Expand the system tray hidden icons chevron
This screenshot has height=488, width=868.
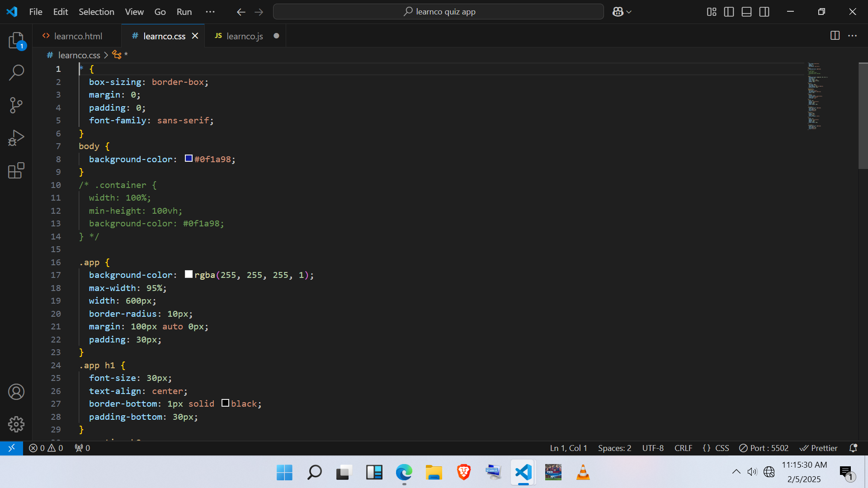(736, 472)
